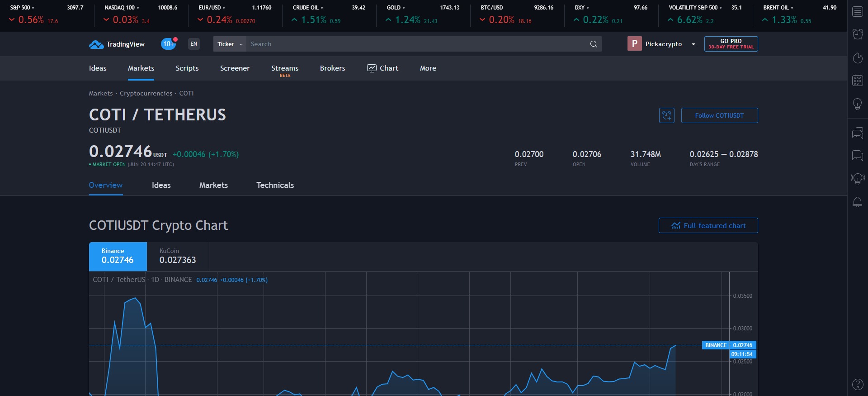Viewport: 868px width, 396px height.
Task: Click the Follow COTIUSDT button
Action: tap(719, 115)
